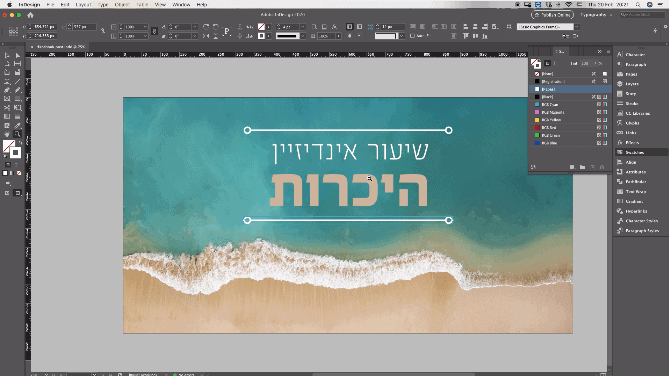Viewport: 669px width, 376px height.
Task: Select the red swatch in Swatches panel
Action: 569,128
